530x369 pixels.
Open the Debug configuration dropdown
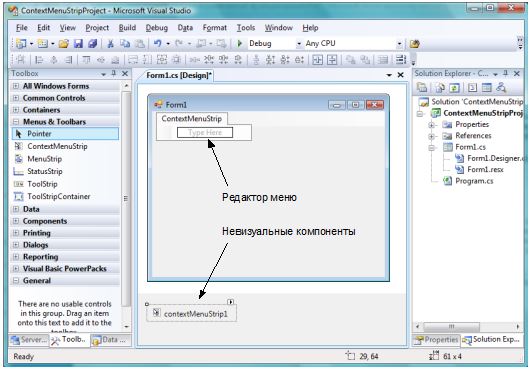(298, 44)
